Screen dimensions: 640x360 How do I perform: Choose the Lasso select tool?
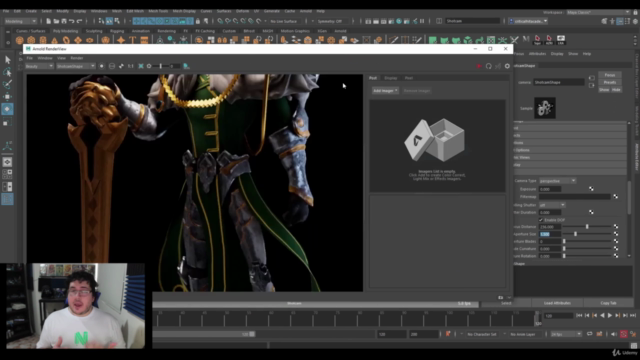7,72
